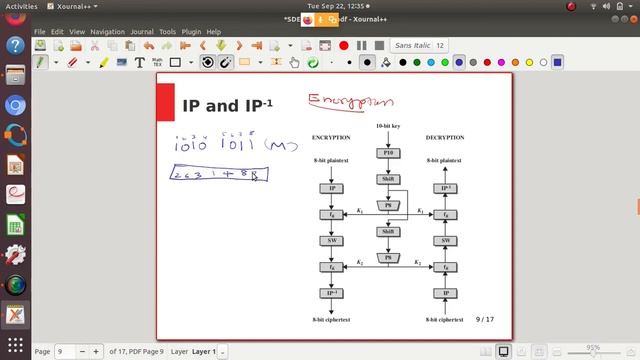Screen dimensions: 640x360
Task: Stop the audio recording
Action: (x=379, y=45)
